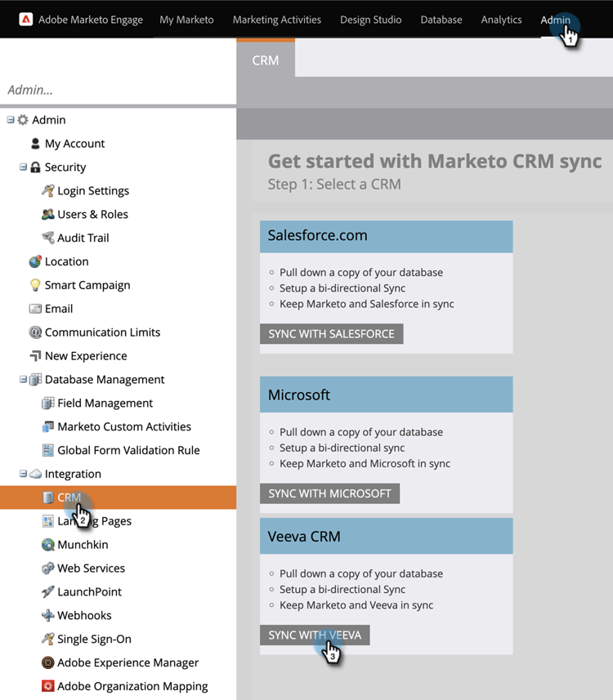Click the Adobe logo icon
This screenshot has height=700, width=613.
point(25,20)
